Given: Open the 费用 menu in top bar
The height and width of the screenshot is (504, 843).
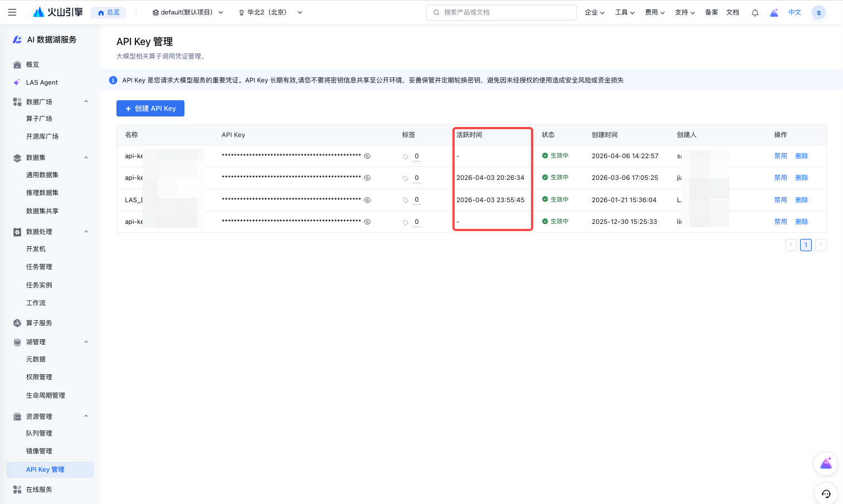Looking at the screenshot, I should 655,12.
